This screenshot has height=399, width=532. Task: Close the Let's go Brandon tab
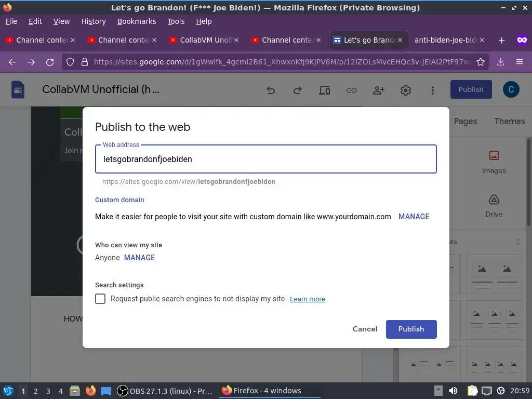pyautogui.click(x=400, y=40)
